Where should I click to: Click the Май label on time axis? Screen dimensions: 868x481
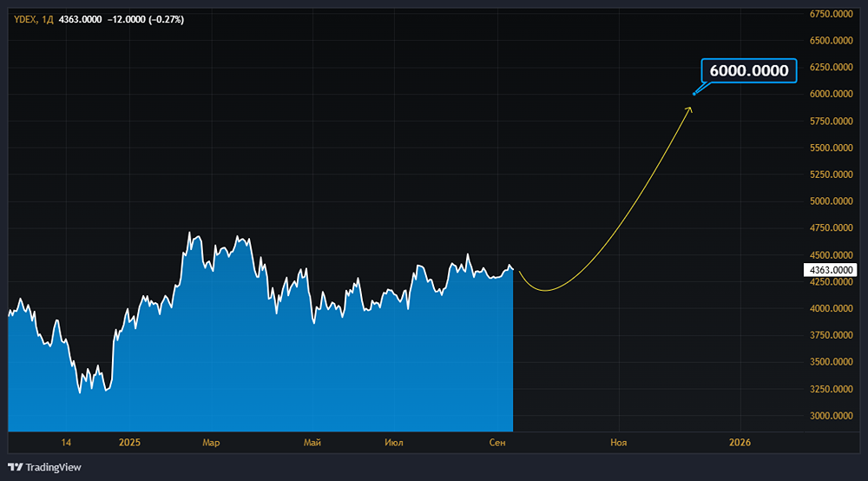(x=312, y=442)
